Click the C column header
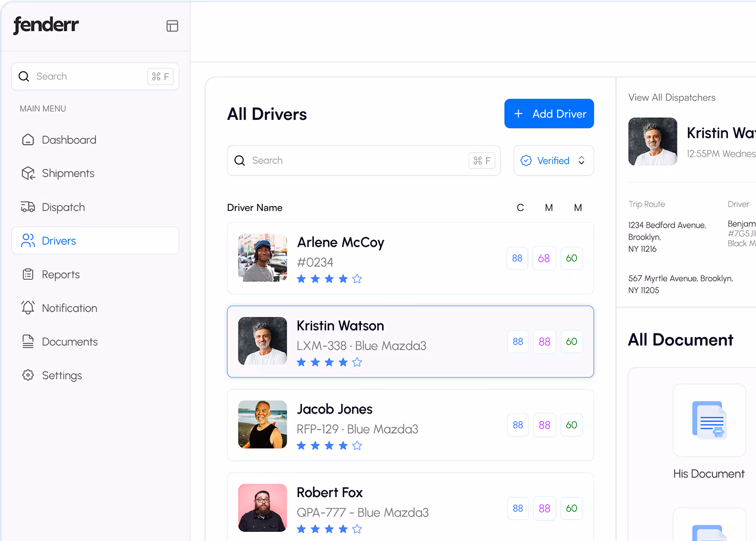 (520, 208)
